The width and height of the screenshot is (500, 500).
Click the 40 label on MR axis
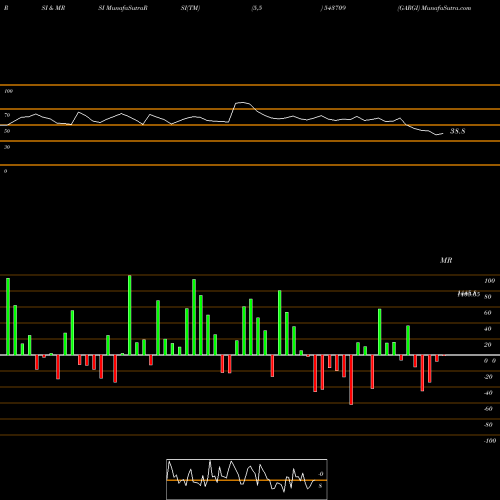pyautogui.click(x=488, y=329)
